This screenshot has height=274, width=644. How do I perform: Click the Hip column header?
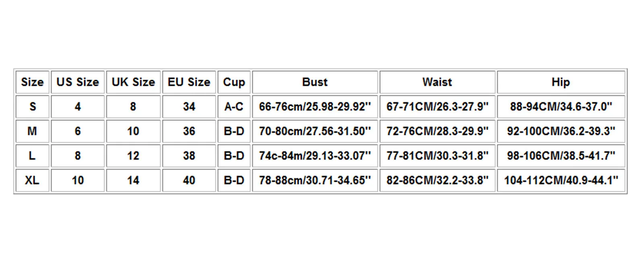(x=561, y=82)
